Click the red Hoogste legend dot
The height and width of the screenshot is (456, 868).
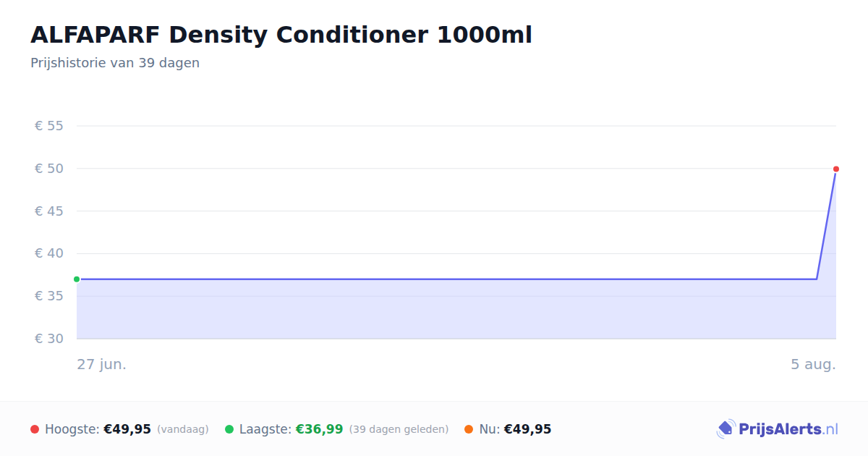pos(35,429)
